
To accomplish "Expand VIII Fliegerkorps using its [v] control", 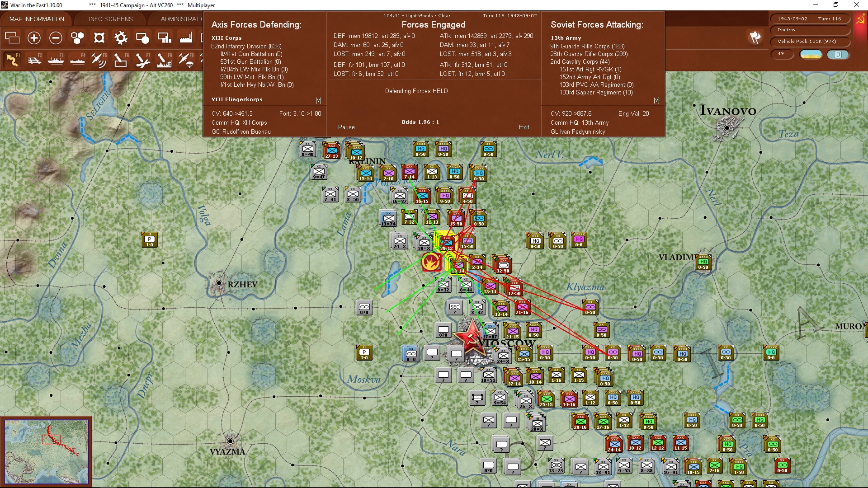I will pos(319,99).
